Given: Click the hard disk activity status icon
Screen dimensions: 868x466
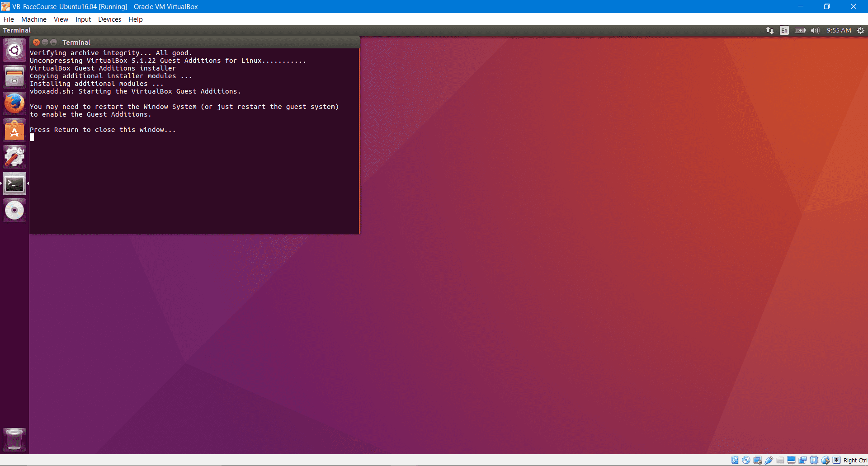Looking at the screenshot, I should [x=735, y=460].
